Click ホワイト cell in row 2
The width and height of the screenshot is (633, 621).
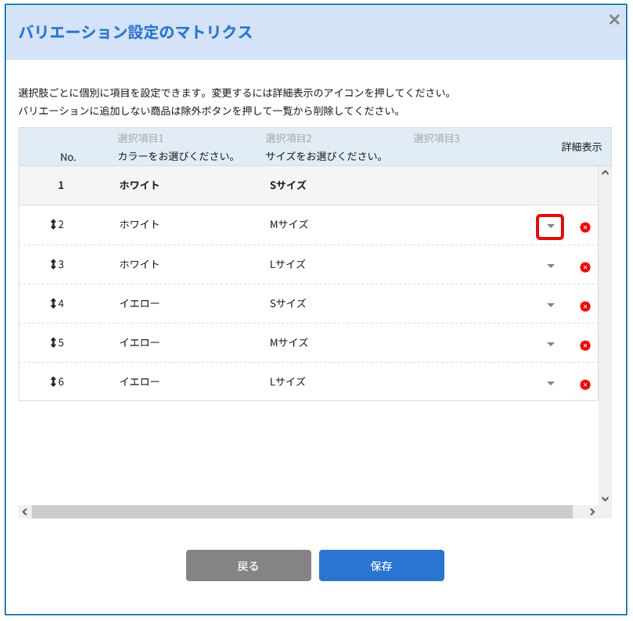[x=139, y=224]
